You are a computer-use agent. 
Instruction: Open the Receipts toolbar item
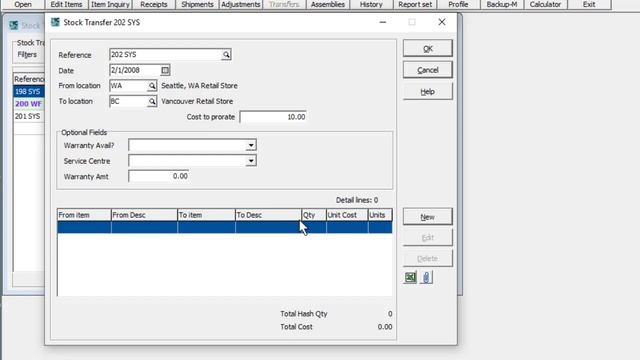(x=154, y=4)
